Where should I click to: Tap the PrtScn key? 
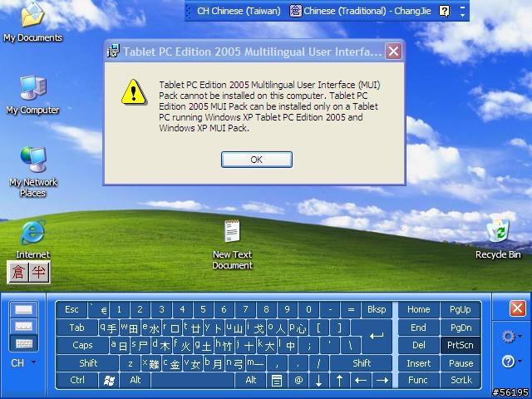[x=461, y=346]
